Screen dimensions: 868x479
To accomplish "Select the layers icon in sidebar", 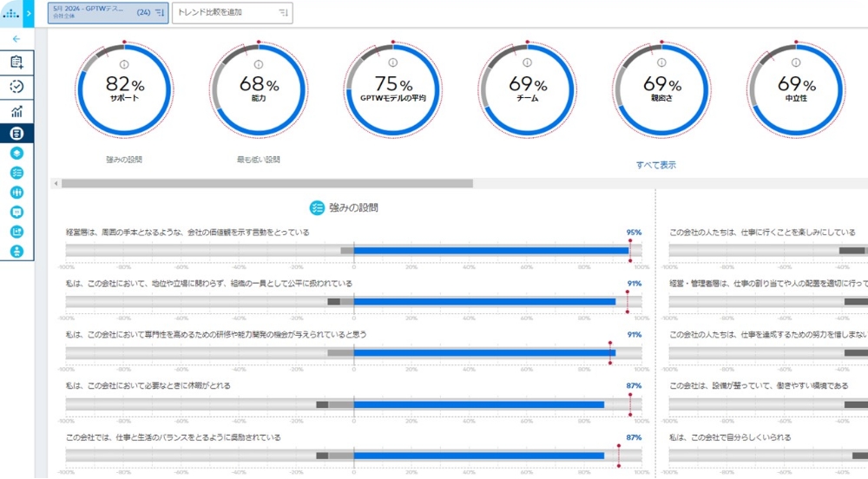I will [16, 153].
